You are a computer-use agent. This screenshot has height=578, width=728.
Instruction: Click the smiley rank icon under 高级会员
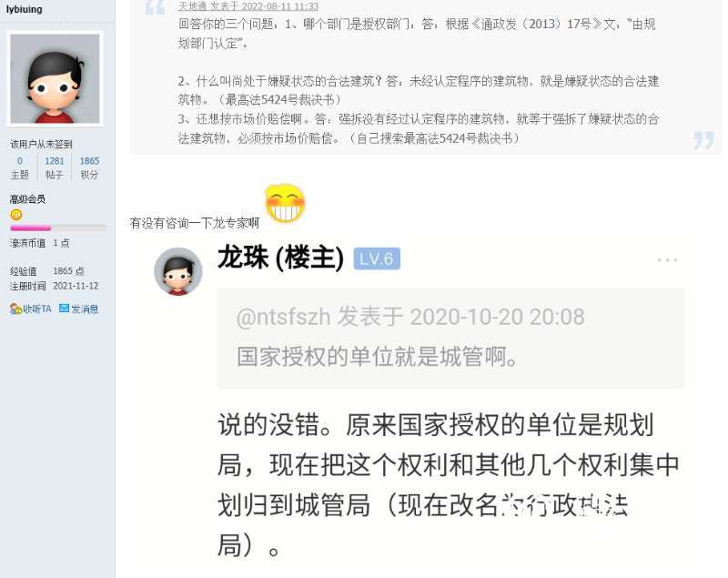click(15, 215)
